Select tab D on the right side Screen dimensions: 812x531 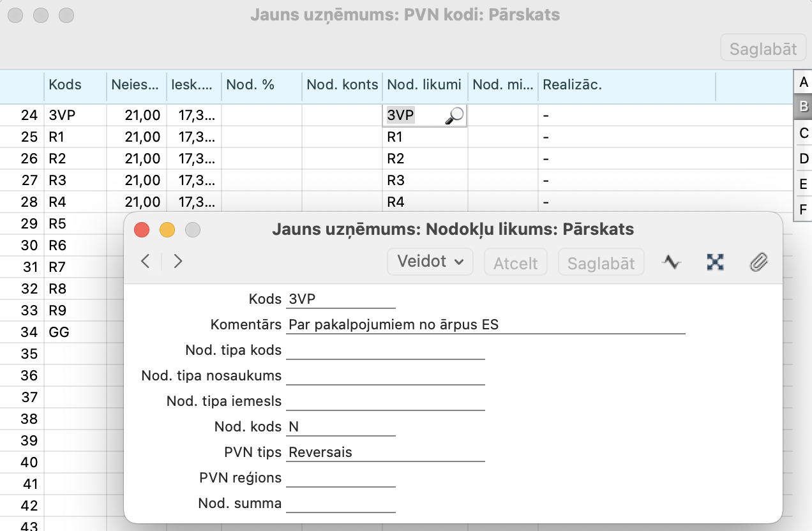(803, 158)
